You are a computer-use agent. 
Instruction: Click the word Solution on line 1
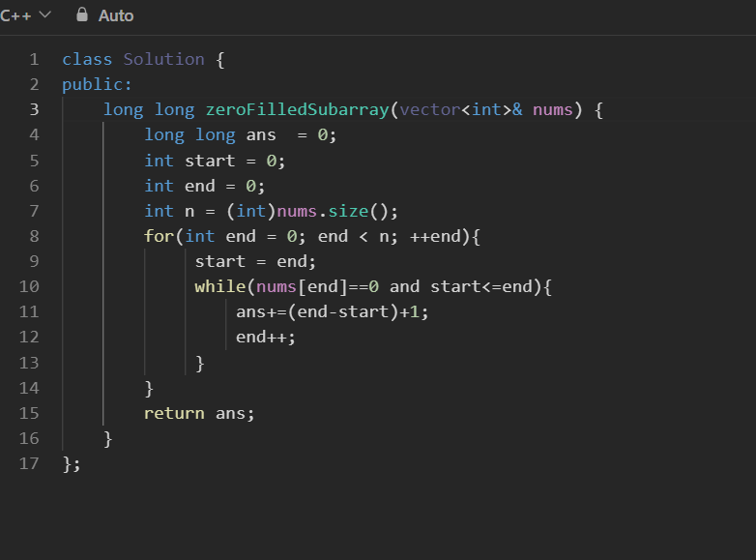click(x=164, y=59)
